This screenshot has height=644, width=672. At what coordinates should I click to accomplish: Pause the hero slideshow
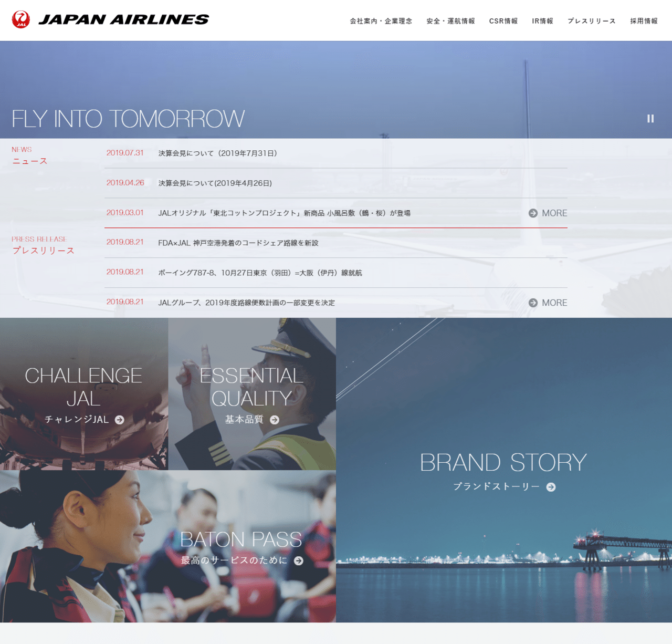click(x=650, y=119)
